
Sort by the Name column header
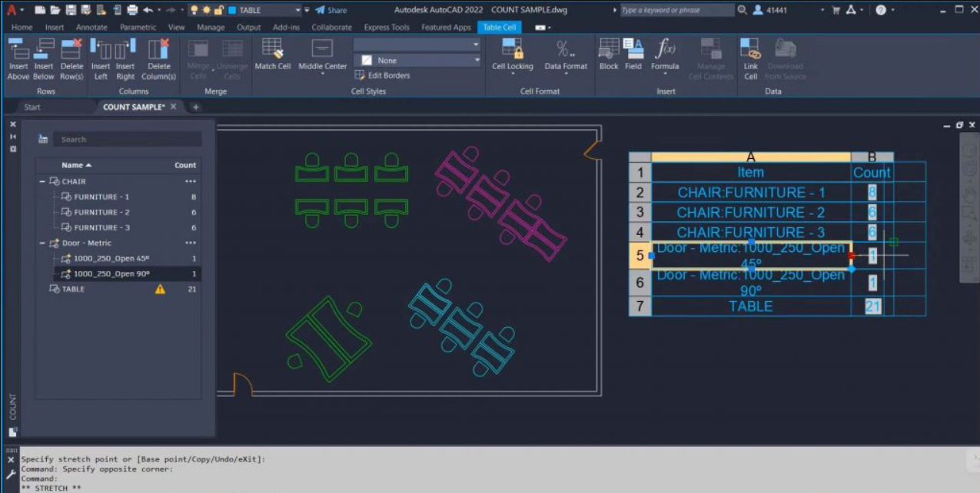pyautogui.click(x=76, y=165)
